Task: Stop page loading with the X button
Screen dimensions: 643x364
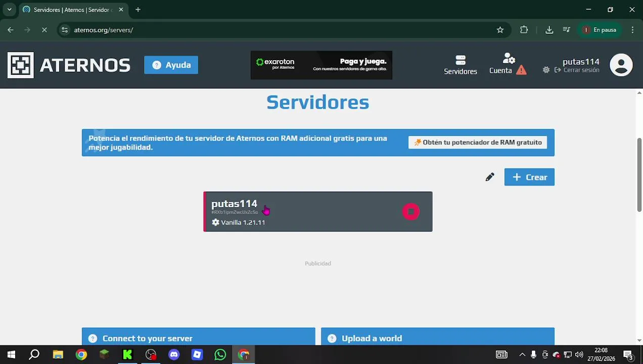Action: tap(44, 30)
